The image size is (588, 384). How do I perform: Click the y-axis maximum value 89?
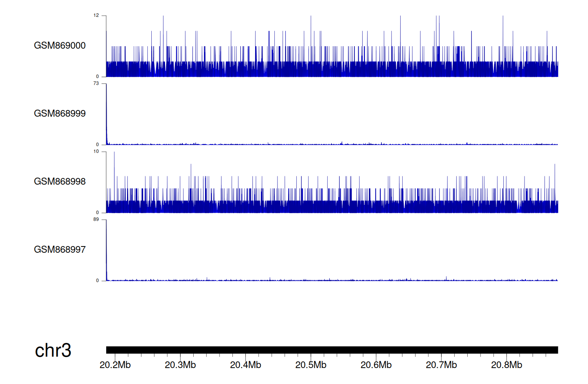96,219
